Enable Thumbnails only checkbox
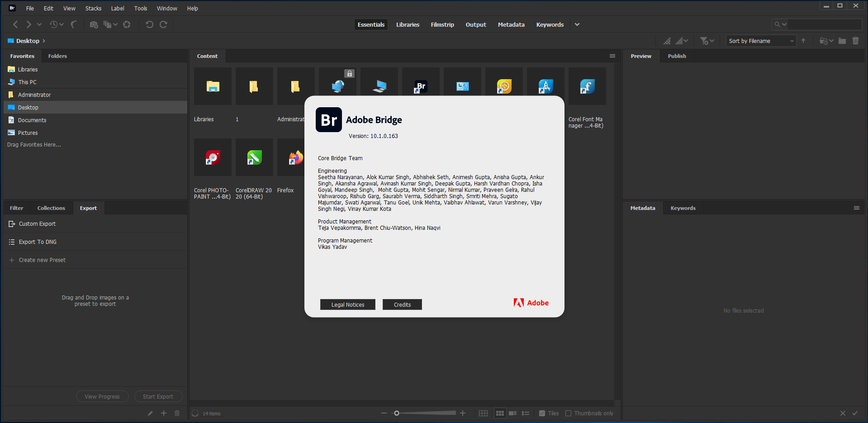868x423 pixels. (x=569, y=413)
